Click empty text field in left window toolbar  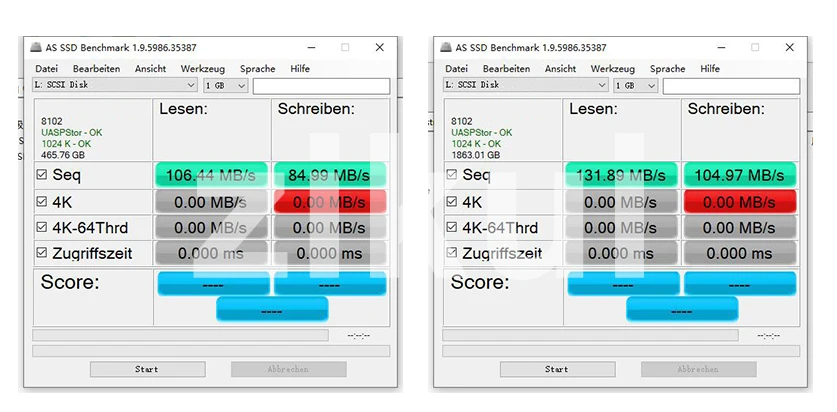[x=321, y=86]
